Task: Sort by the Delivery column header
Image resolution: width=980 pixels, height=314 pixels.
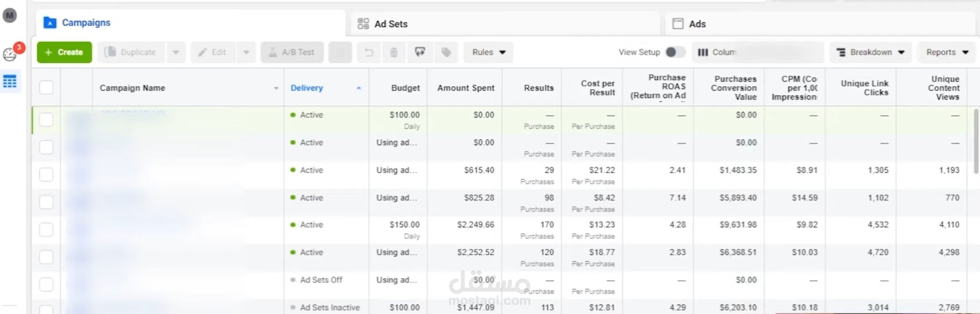Action: point(307,88)
